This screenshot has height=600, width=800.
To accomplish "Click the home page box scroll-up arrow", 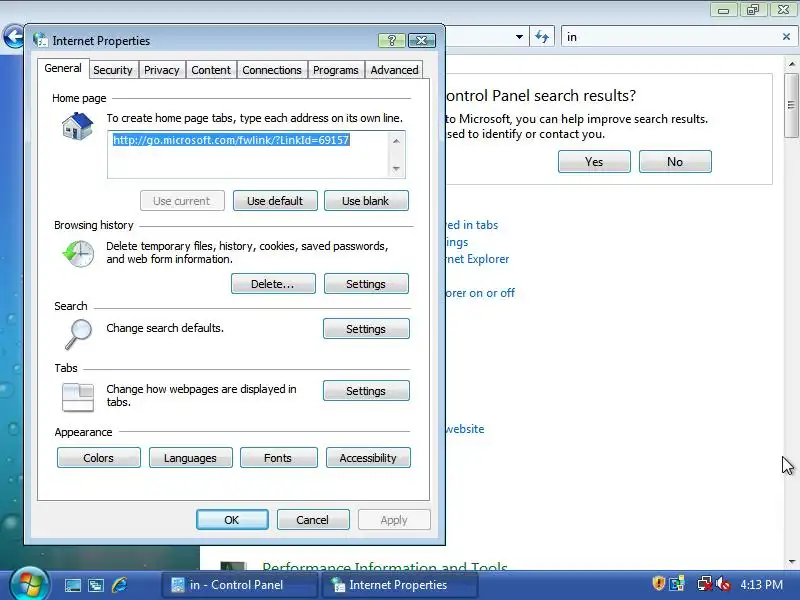I will pos(396,140).
